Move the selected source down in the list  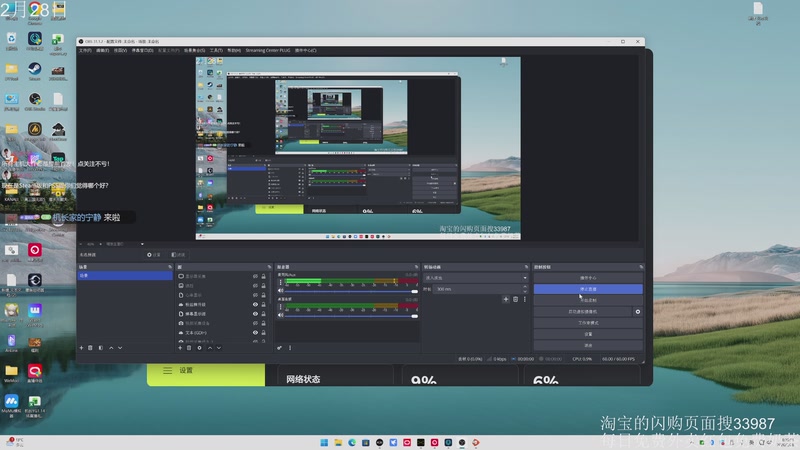(219, 348)
